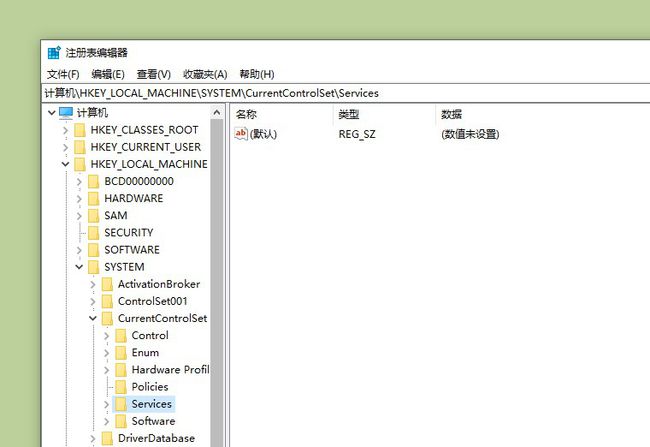Select the Policies key label
The width and height of the screenshot is (650, 447).
150,387
